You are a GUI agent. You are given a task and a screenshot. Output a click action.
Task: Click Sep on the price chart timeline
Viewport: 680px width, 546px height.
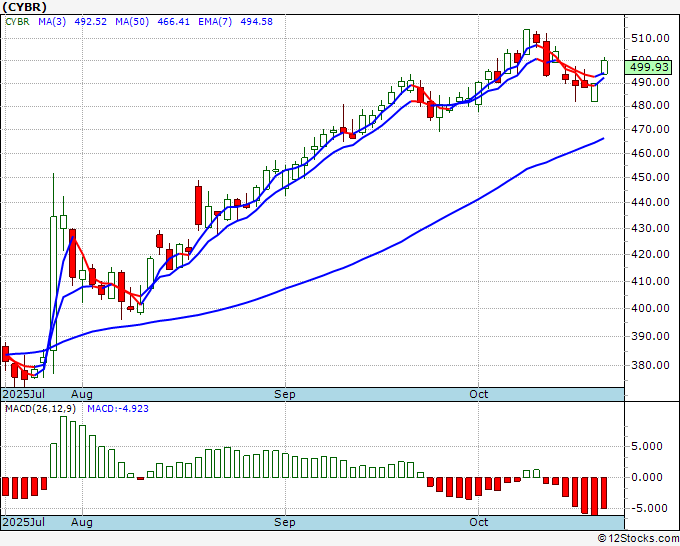[x=285, y=394]
